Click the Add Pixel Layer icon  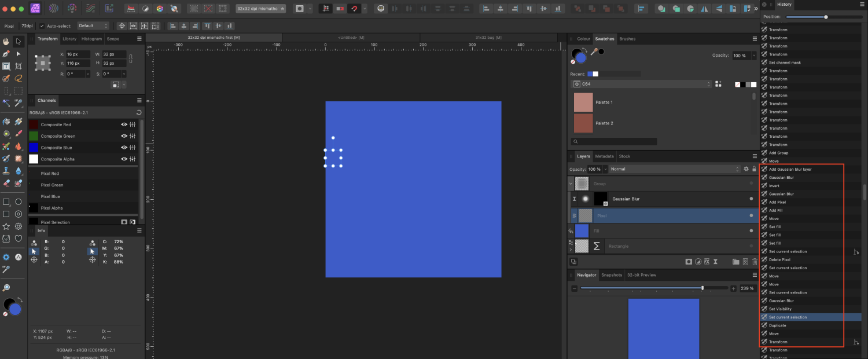click(x=745, y=262)
